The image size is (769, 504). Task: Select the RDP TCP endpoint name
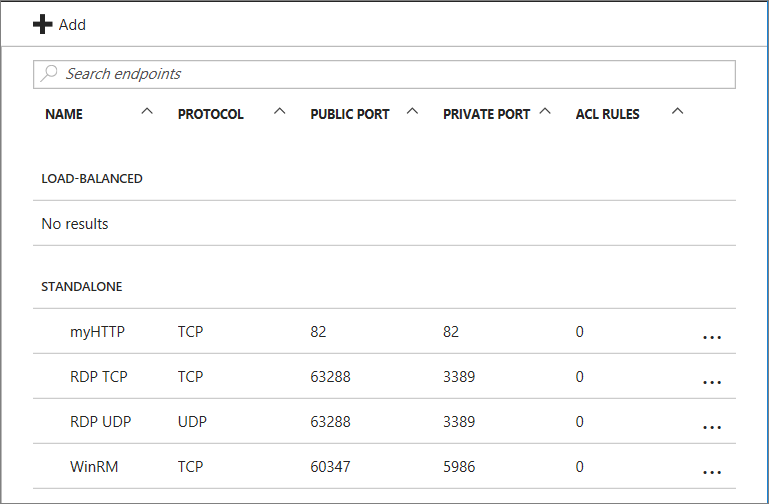coord(99,377)
